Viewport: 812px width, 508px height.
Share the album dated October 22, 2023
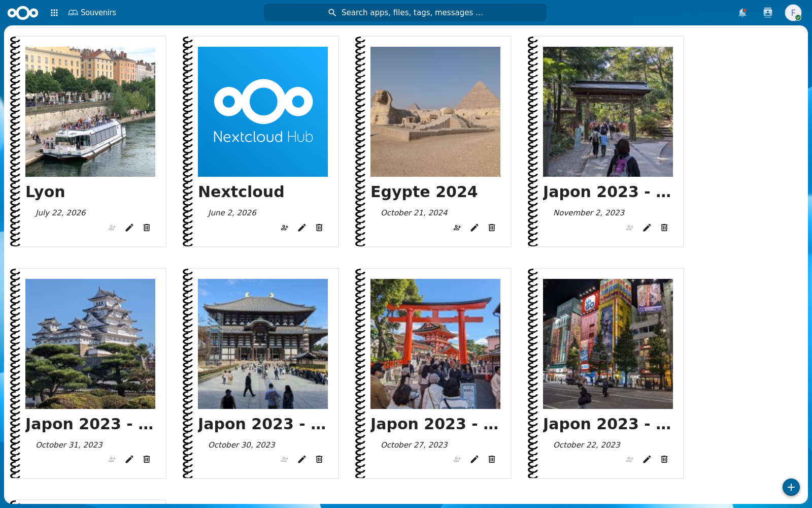(630, 459)
